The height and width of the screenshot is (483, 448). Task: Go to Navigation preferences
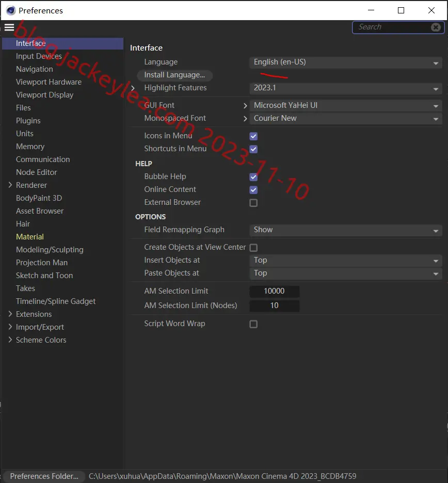pyautogui.click(x=35, y=69)
